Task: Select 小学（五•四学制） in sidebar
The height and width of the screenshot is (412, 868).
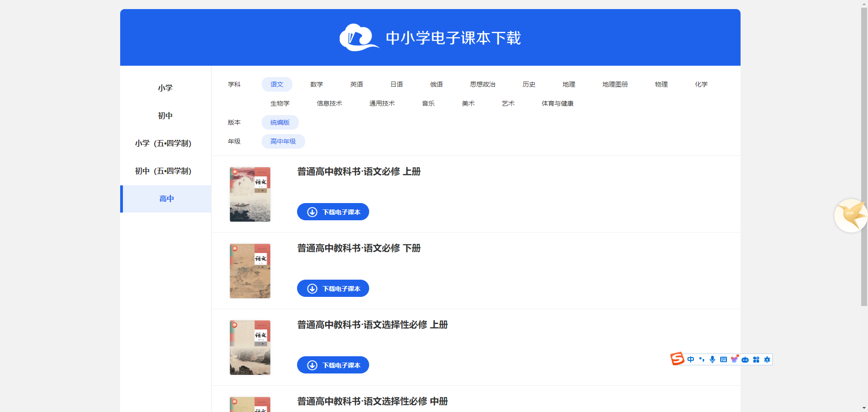Action: [165, 143]
